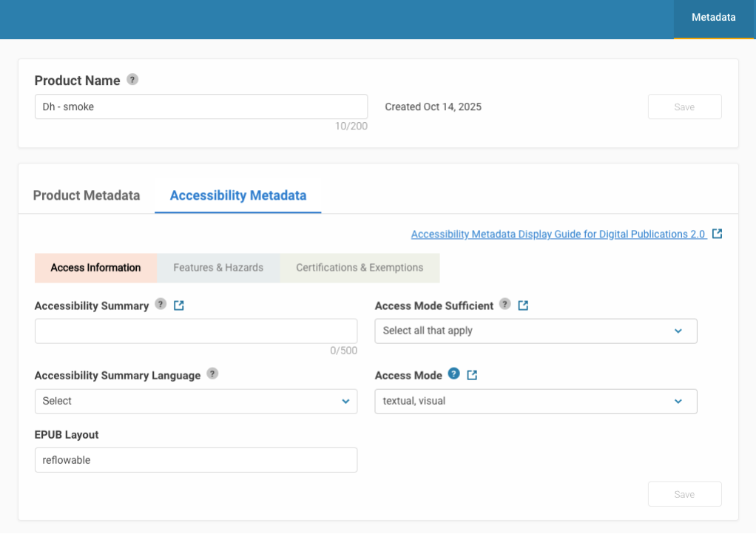
Task: Click the Metadata tab in top bar
Action: coord(713,18)
